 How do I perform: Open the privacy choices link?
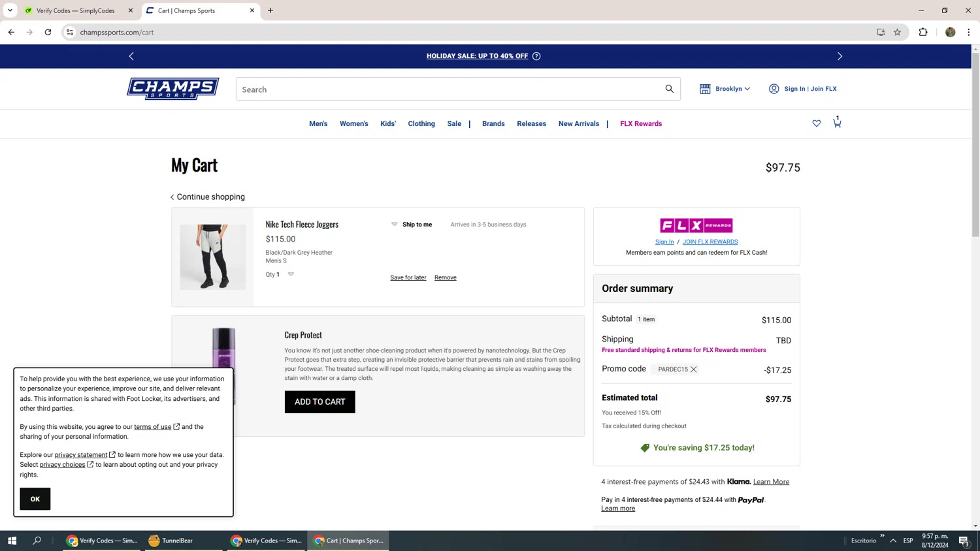tap(63, 465)
